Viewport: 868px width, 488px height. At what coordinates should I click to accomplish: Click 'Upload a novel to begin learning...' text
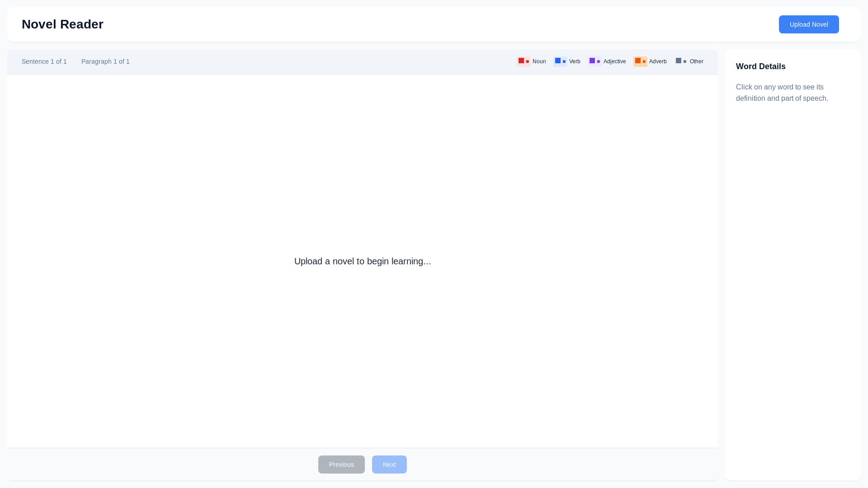(x=363, y=261)
